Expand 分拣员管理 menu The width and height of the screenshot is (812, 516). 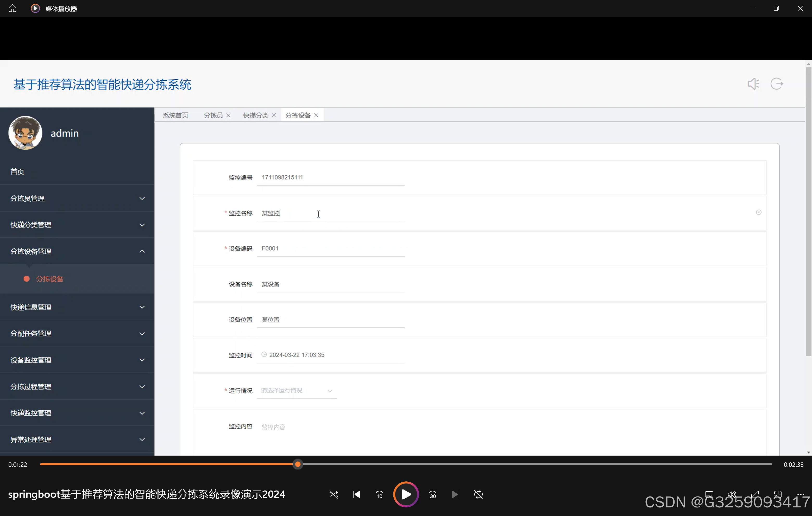[77, 199]
